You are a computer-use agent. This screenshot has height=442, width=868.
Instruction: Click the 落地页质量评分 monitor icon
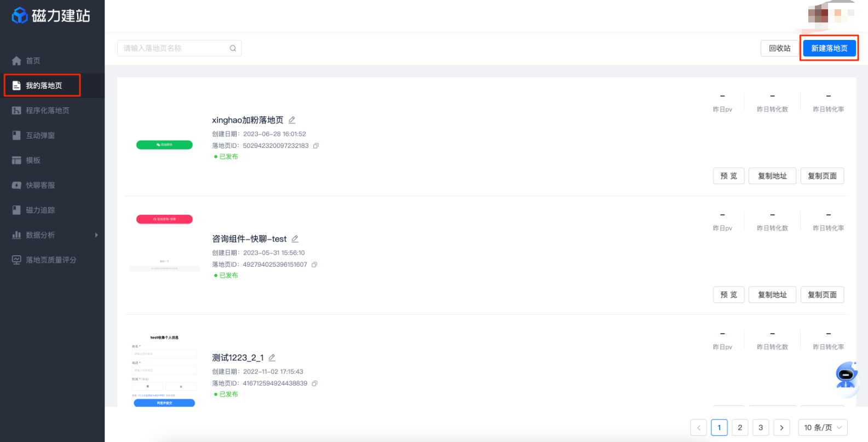click(x=16, y=260)
